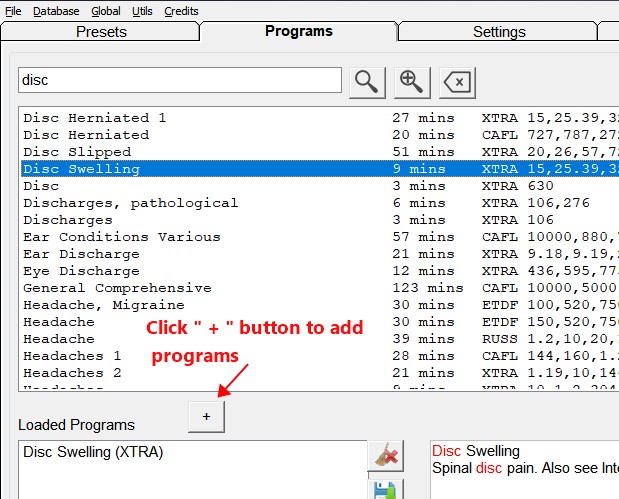This screenshot has height=499, width=619.
Task: Choose Ear Conditions Various from the results
Action: [122, 237]
